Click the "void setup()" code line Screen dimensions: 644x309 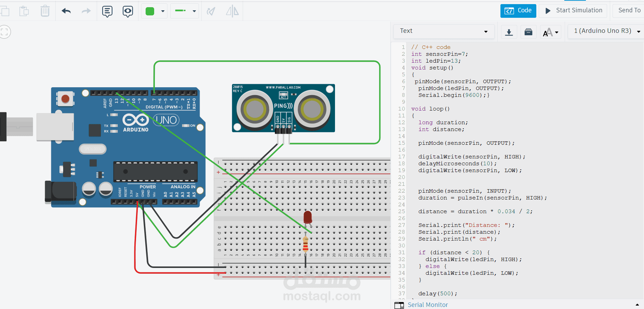click(432, 68)
